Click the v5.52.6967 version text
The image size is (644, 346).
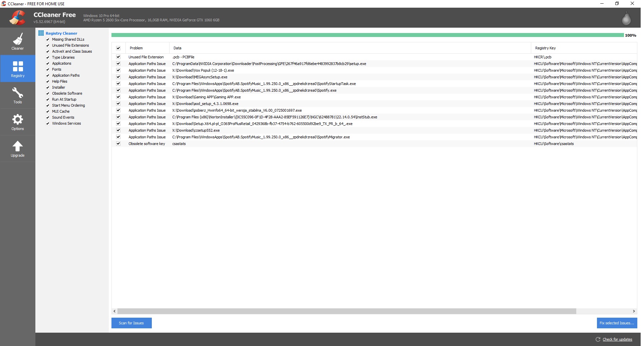49,22
